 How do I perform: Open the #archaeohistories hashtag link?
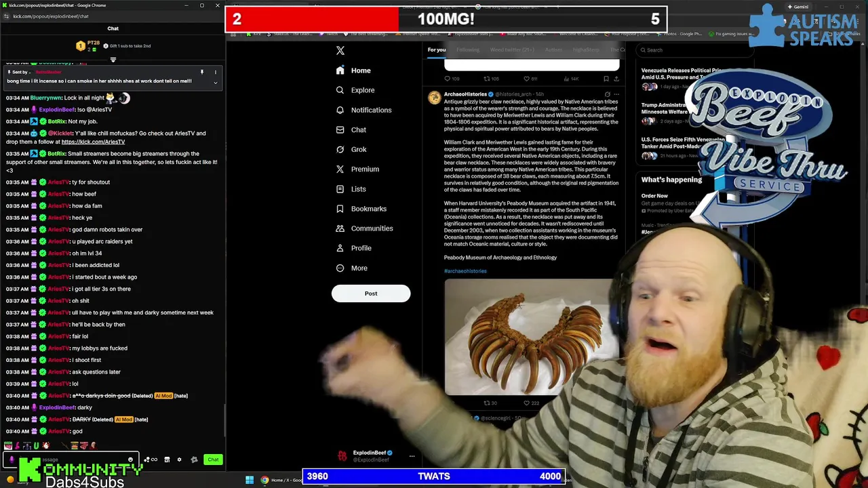(x=465, y=271)
